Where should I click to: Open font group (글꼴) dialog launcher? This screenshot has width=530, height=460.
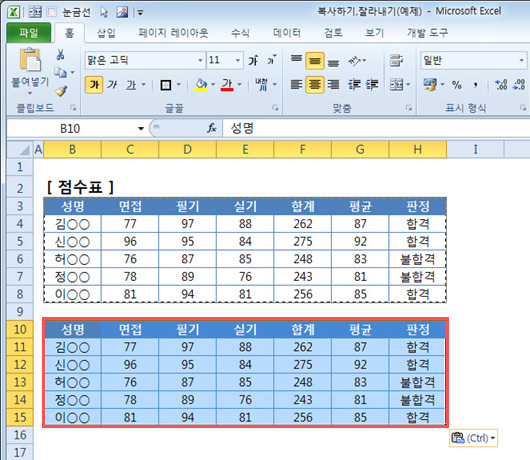coord(275,108)
